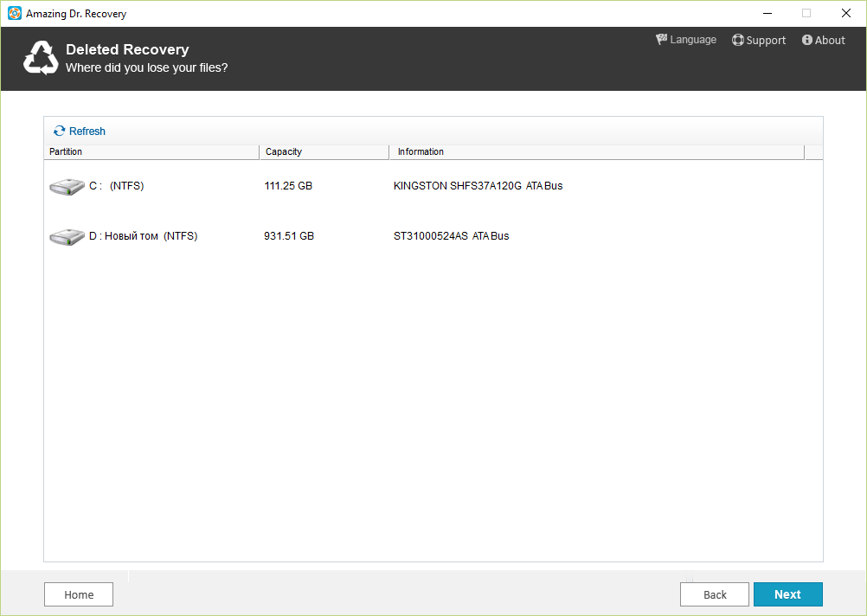Sort by the Partition column header
867x616 pixels.
point(151,151)
